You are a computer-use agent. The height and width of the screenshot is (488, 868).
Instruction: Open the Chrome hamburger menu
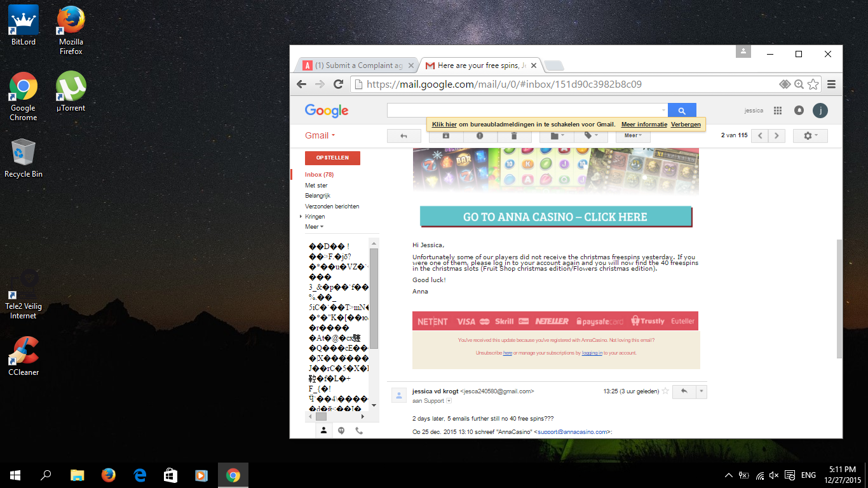[831, 84]
